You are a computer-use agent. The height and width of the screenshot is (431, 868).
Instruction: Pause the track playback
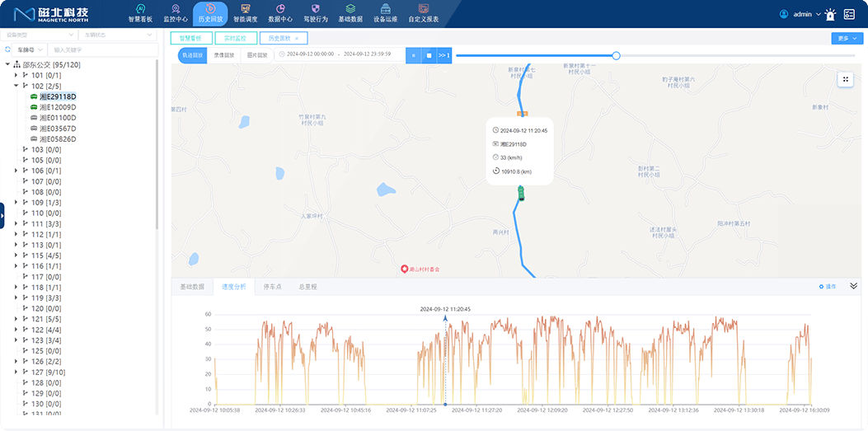[413, 54]
